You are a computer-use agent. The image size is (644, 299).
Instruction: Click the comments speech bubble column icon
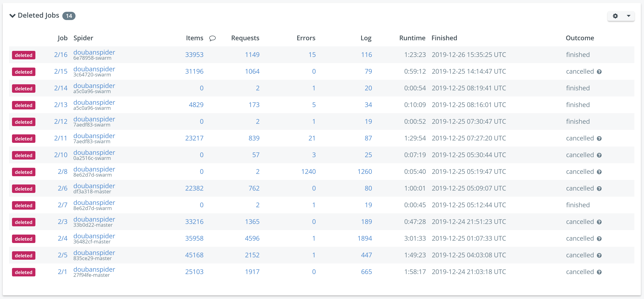[x=213, y=38]
